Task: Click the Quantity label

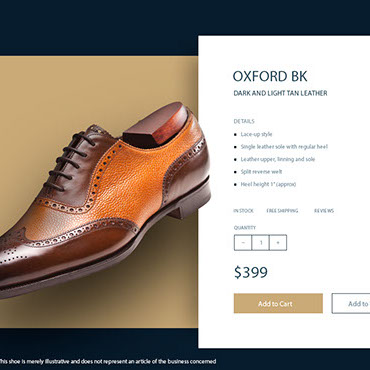Action: (x=245, y=228)
